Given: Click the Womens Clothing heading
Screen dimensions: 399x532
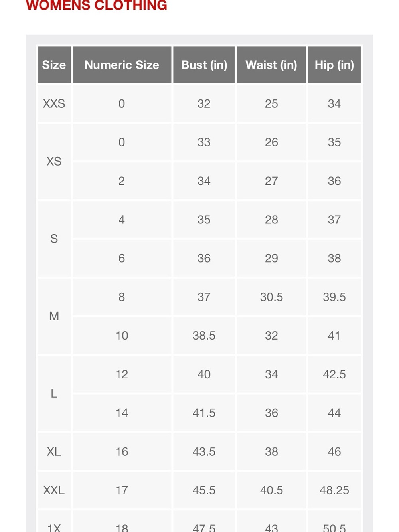Looking at the screenshot, I should pyautogui.click(x=96, y=5).
